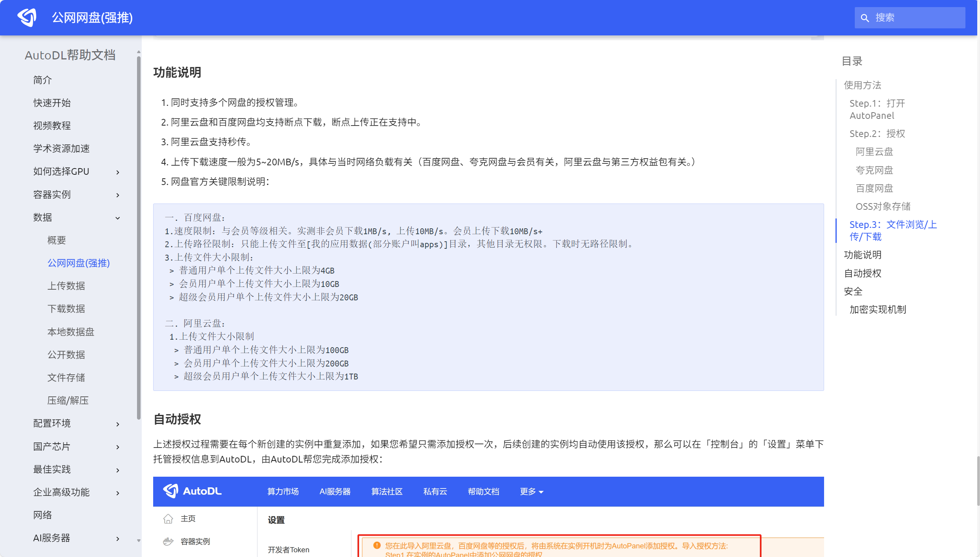Collapse the 数据 sidebar section

coord(117,218)
